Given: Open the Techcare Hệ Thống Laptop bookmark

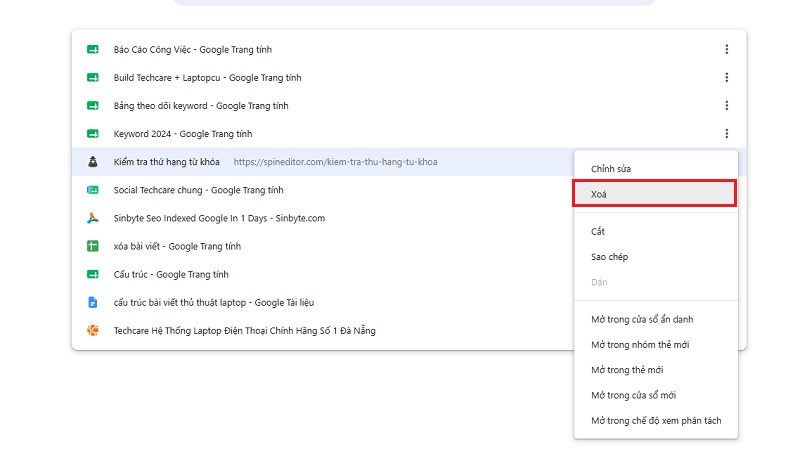Looking at the screenshot, I should click(x=244, y=330).
